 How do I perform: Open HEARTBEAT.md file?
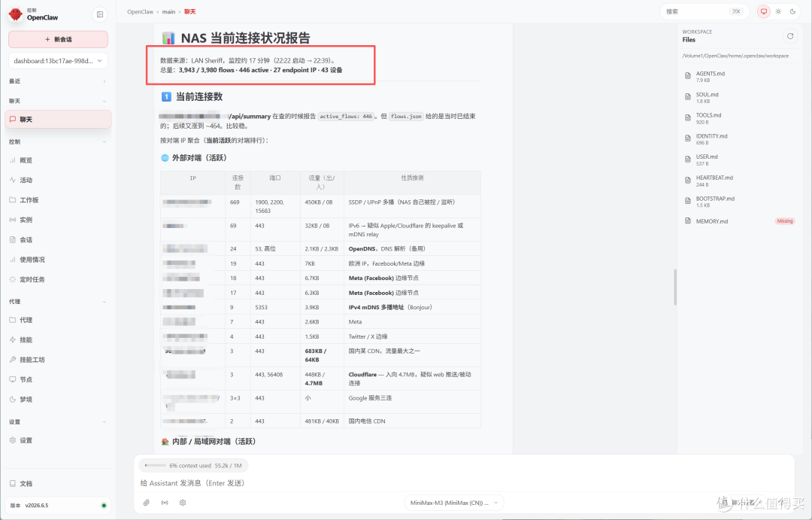pos(740,181)
